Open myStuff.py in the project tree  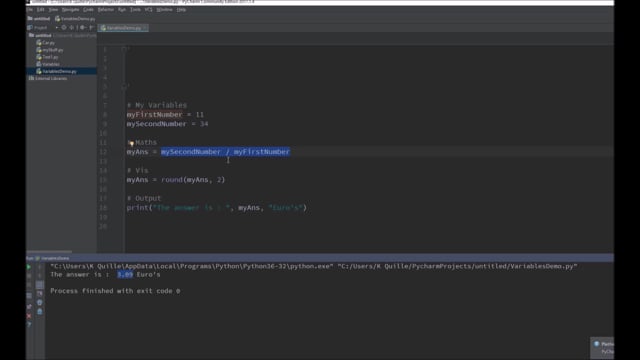(50, 50)
